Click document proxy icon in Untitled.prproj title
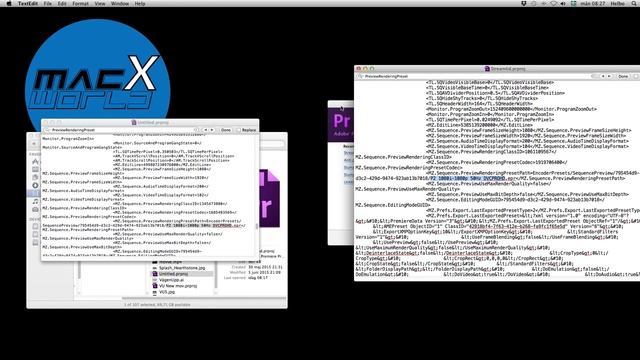The width and height of the screenshot is (640, 360). 133,122
